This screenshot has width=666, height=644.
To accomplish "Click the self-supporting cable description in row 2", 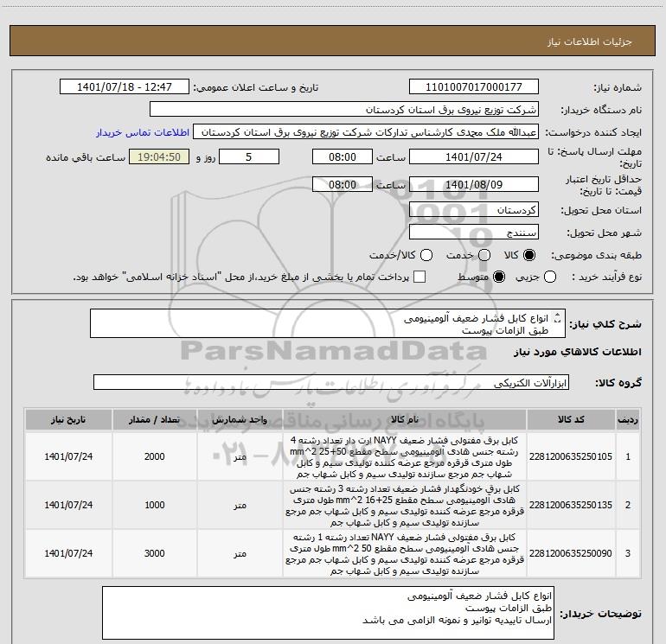I will pos(405,505).
